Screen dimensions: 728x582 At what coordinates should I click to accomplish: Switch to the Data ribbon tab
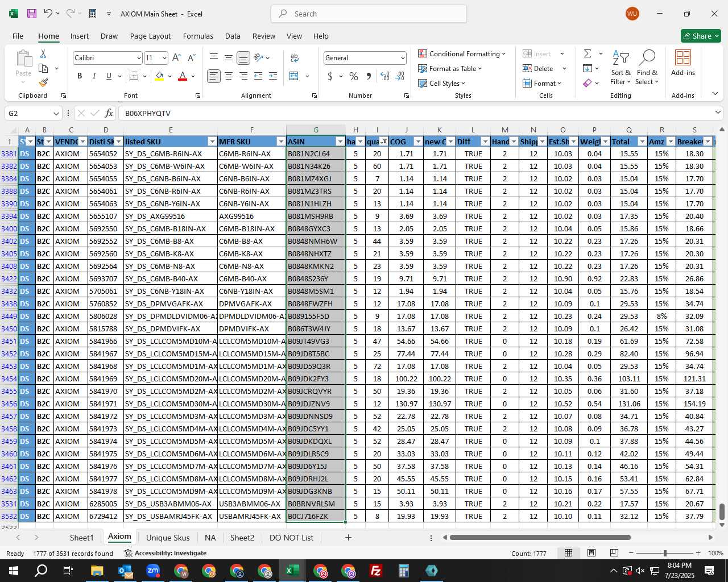(x=233, y=36)
